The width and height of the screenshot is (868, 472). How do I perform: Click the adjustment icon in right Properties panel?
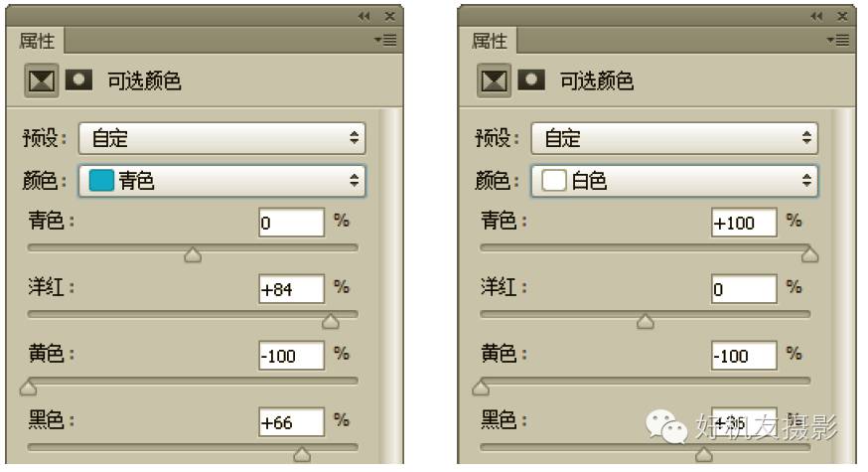tap(494, 80)
